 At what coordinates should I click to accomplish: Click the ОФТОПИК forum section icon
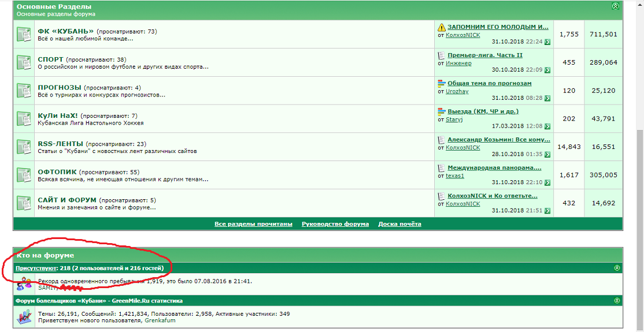pos(24,175)
